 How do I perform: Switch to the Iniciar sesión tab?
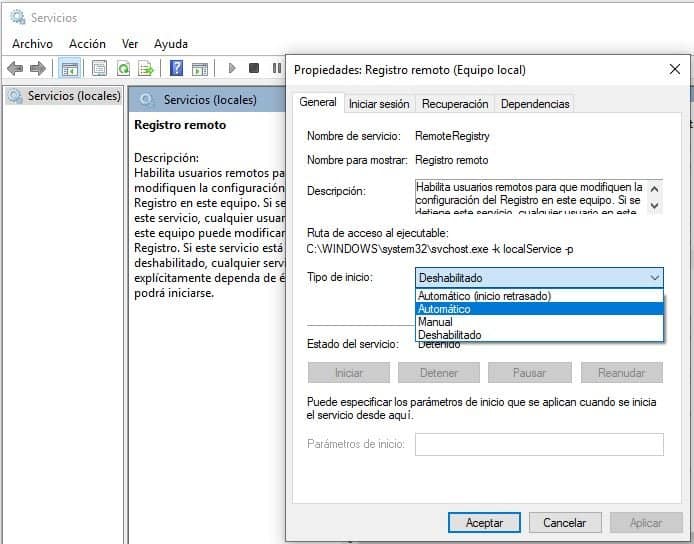point(379,104)
